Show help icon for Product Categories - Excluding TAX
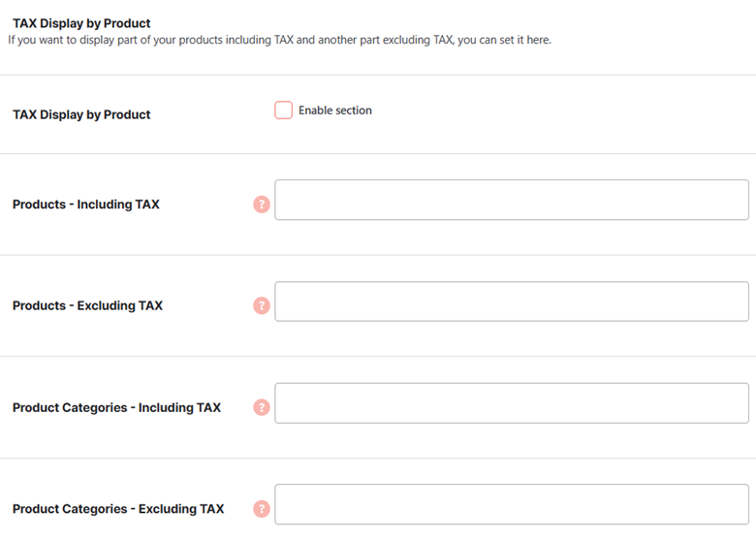The height and width of the screenshot is (540, 756). point(262,509)
